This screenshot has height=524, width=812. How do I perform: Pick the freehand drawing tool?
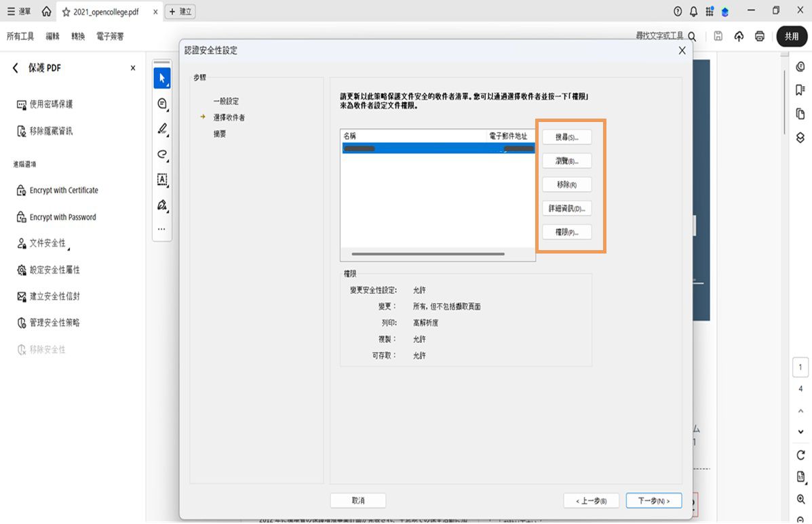click(162, 155)
